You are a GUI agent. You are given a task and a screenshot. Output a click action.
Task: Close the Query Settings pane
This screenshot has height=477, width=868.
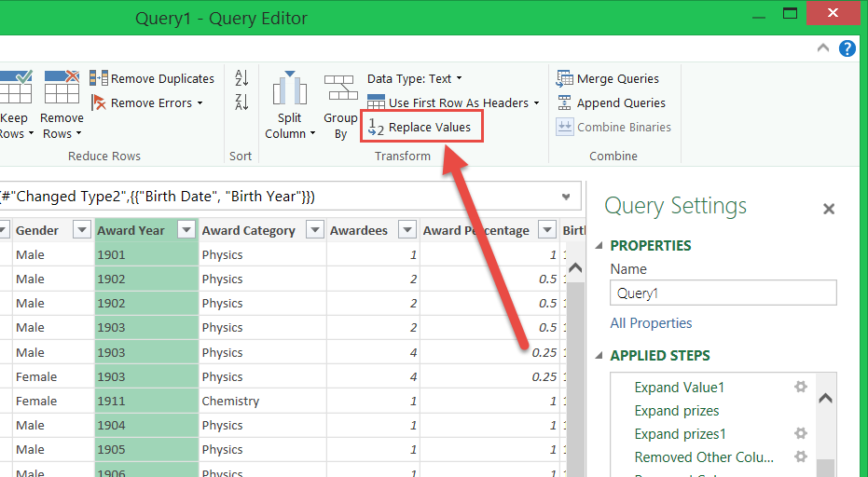click(828, 210)
